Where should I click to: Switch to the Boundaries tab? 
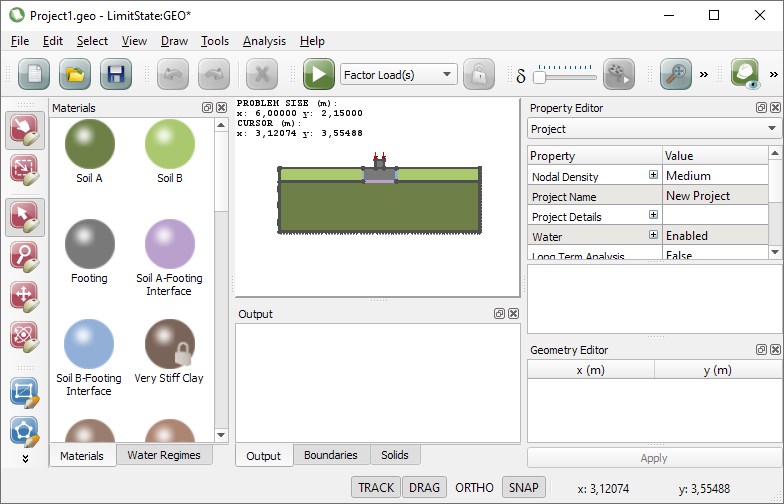pyautogui.click(x=330, y=455)
